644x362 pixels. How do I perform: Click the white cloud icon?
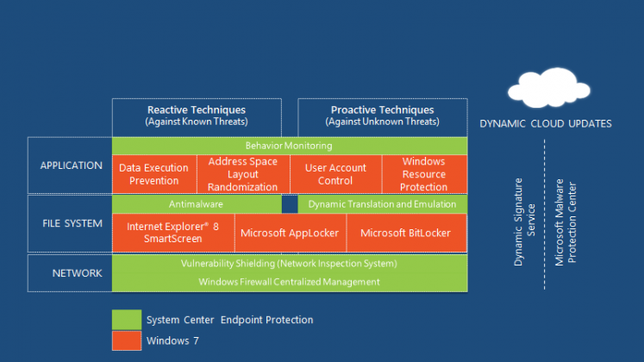548,88
